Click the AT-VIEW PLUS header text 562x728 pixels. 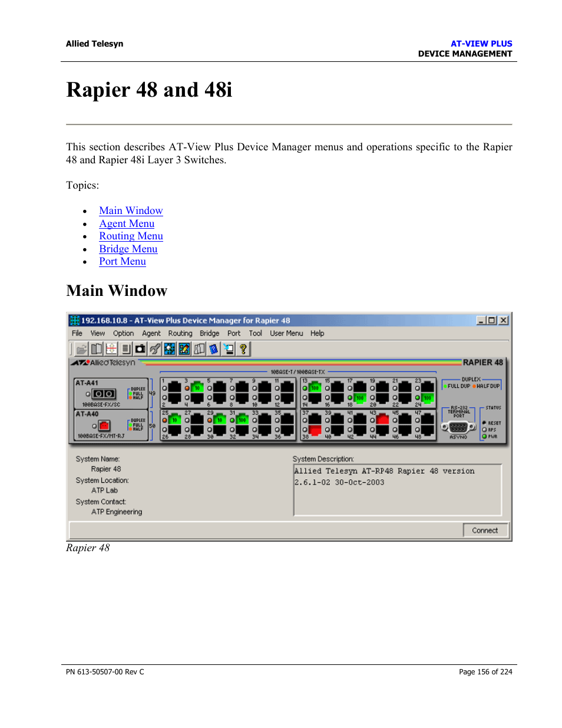[481, 44]
